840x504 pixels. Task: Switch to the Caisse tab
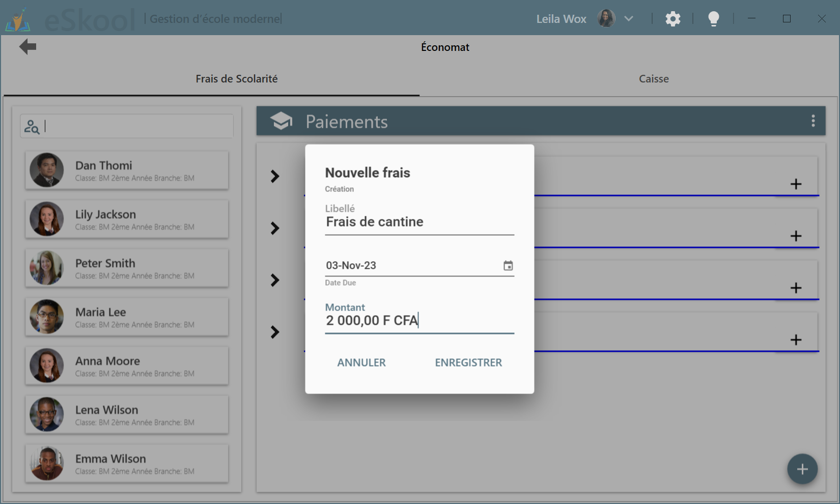pos(654,79)
